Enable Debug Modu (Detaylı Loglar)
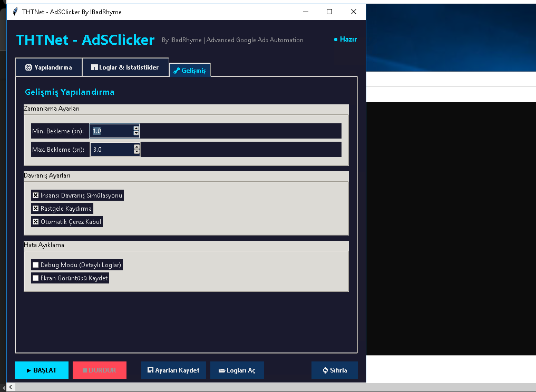 pos(35,265)
